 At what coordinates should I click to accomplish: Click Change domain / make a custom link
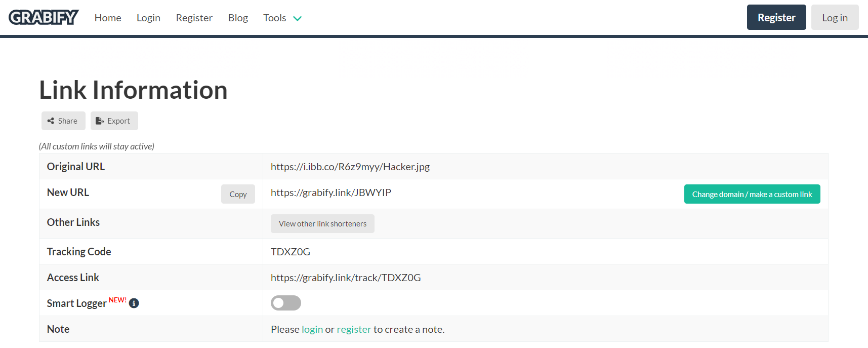click(752, 194)
